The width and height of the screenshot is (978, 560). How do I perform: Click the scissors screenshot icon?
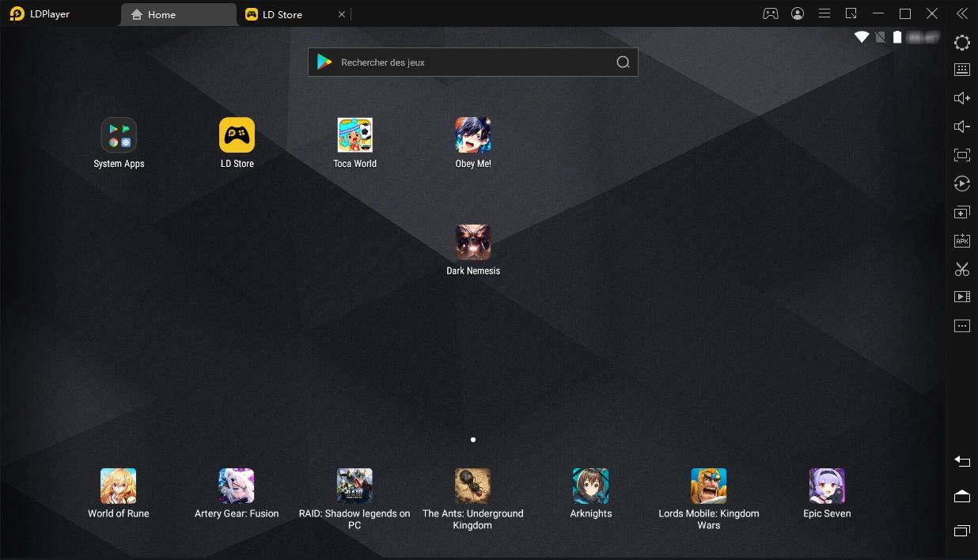[962, 270]
